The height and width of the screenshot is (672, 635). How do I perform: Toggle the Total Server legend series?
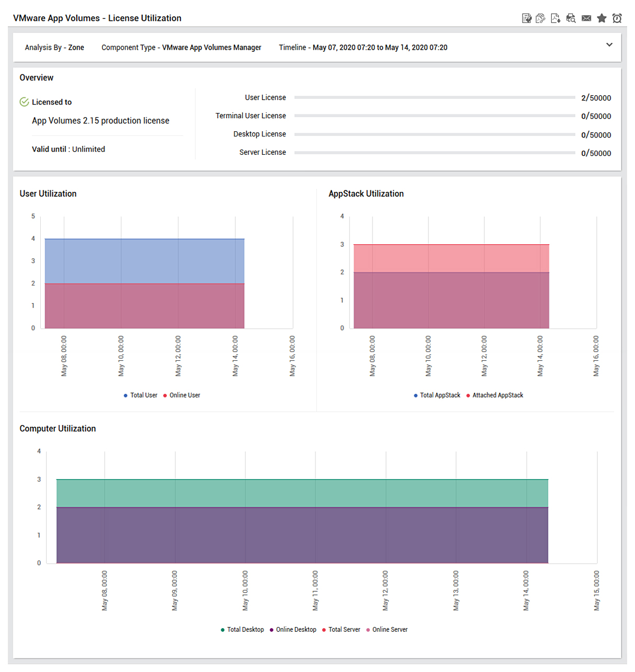pos(341,630)
